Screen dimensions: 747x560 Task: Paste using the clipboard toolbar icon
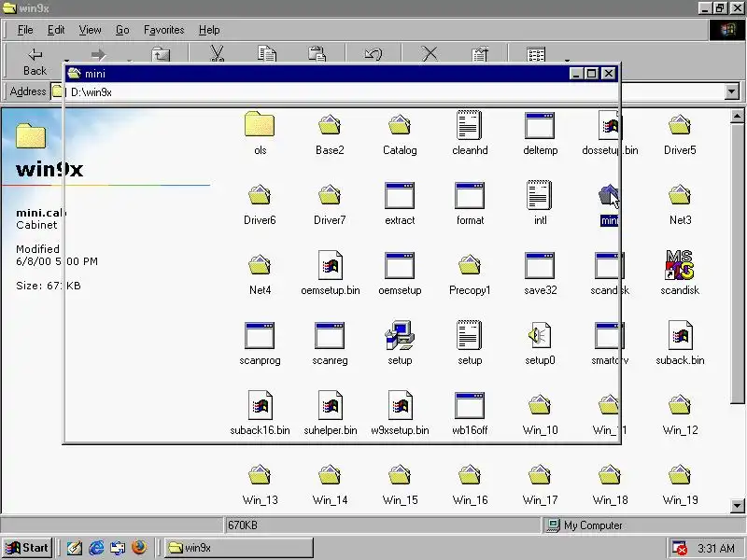click(x=317, y=54)
